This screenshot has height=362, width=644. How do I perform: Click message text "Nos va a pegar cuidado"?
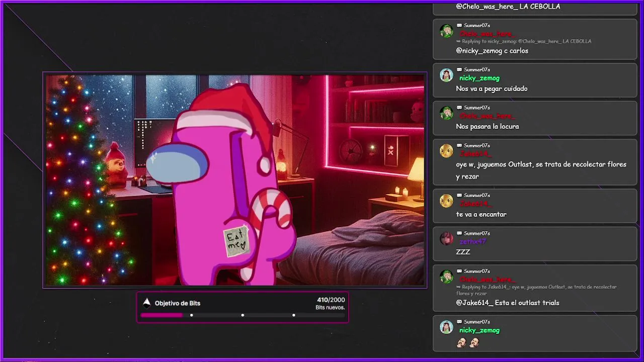tap(492, 88)
